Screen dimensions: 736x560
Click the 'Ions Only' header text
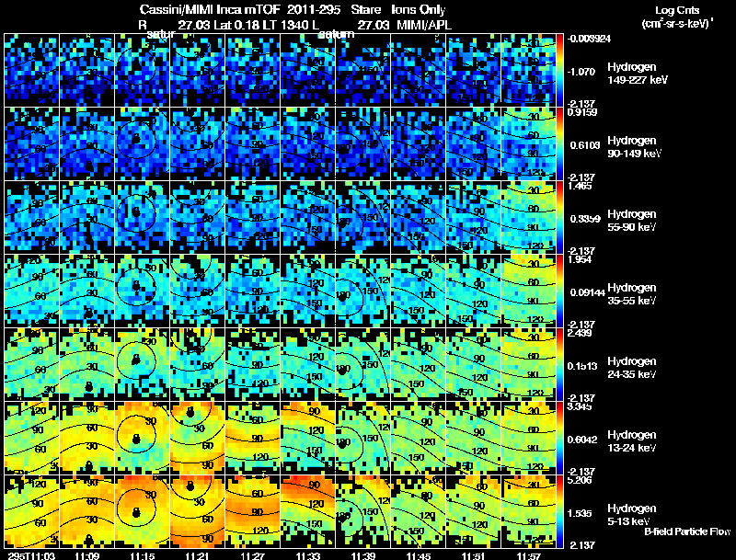pos(419,9)
